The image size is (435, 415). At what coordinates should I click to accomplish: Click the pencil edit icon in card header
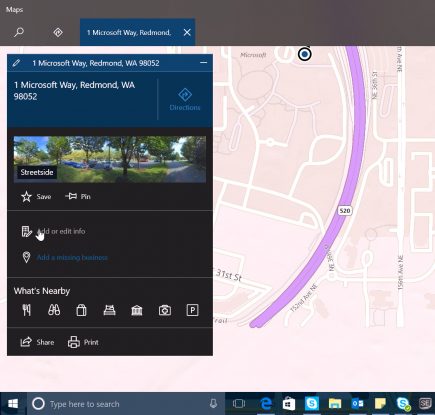[x=16, y=63]
